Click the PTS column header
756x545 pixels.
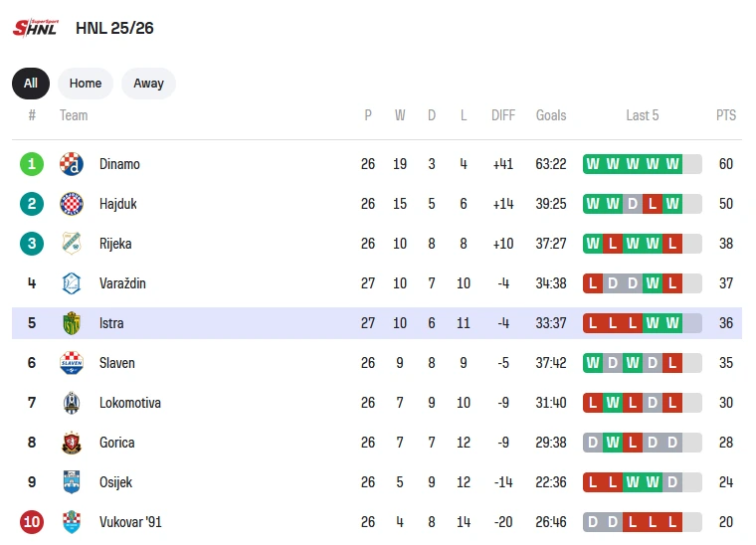[x=726, y=115]
